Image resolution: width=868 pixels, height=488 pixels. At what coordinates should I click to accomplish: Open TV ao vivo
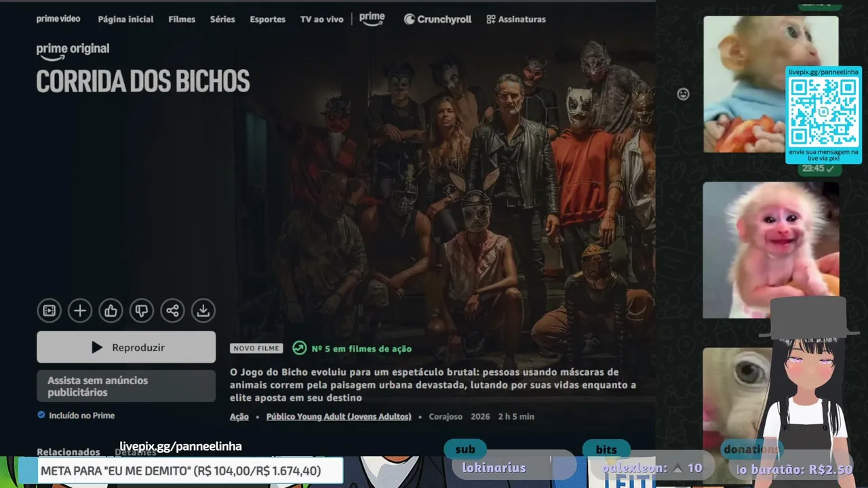321,19
